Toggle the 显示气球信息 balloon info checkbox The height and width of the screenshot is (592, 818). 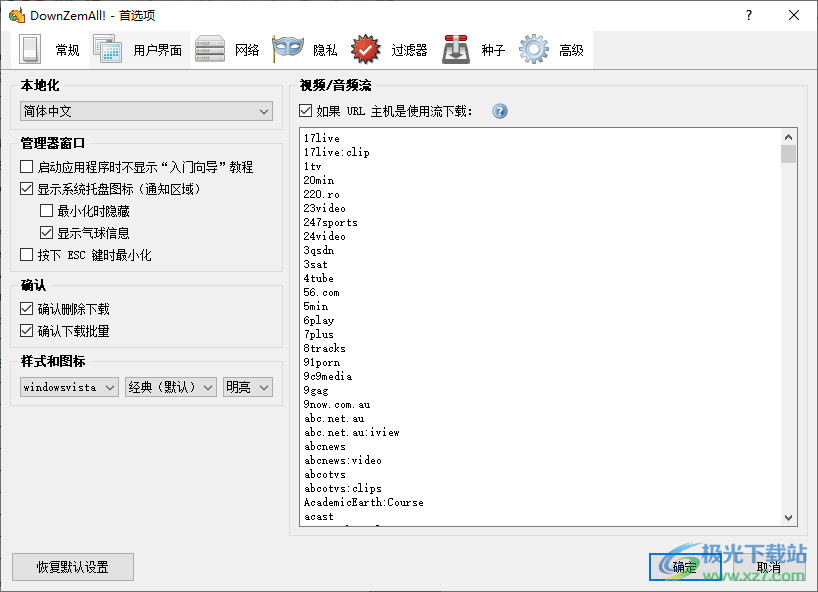pos(46,232)
